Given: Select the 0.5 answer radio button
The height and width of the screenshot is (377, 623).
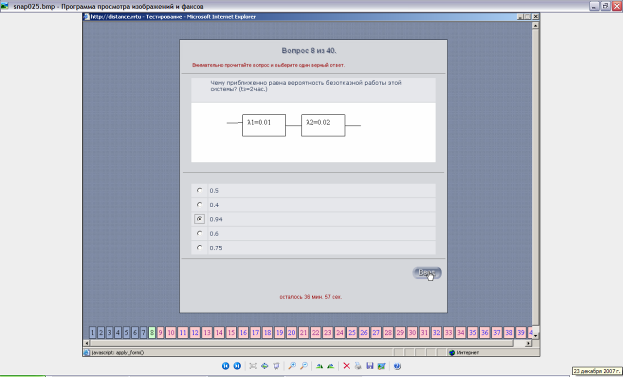Looking at the screenshot, I should tap(199, 190).
